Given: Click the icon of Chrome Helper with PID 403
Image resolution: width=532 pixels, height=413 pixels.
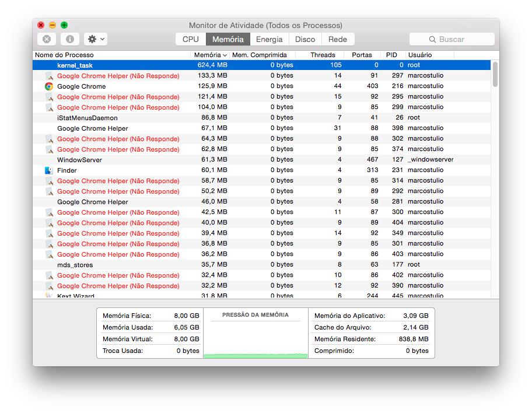Looking at the screenshot, I should 50,254.
